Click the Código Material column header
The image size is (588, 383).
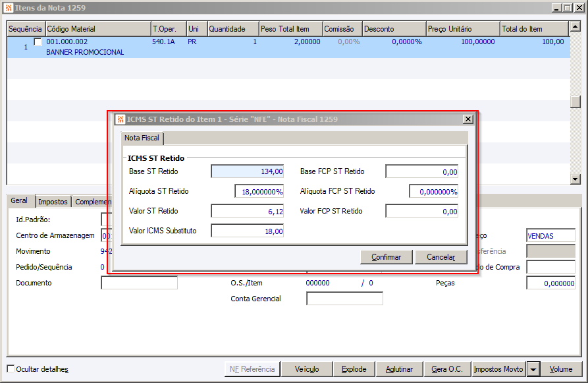tap(98, 29)
